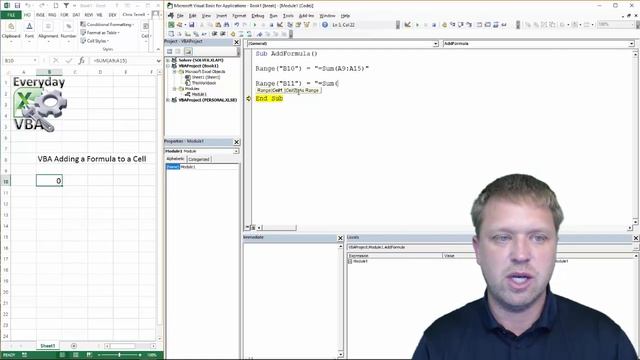Click the Conditional Formatting button in Excel ribbon

(x=107, y=24)
